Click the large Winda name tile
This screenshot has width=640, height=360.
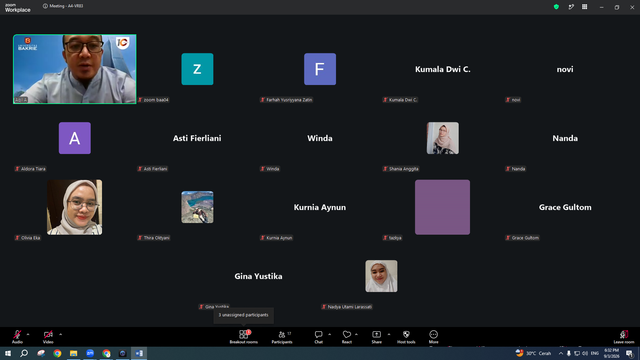click(x=320, y=138)
